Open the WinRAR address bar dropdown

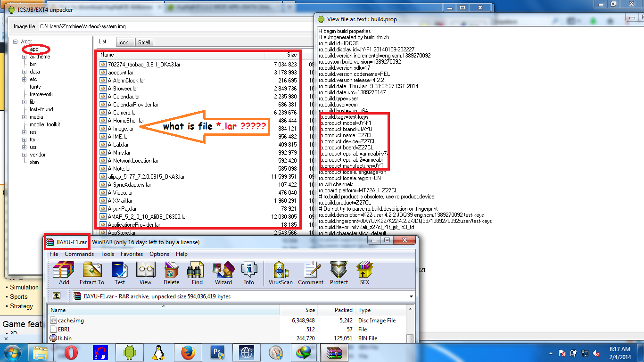[411, 296]
